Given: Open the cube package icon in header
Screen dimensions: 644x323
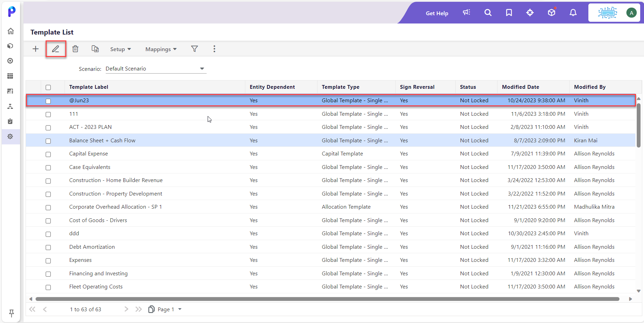Looking at the screenshot, I should coord(551,13).
